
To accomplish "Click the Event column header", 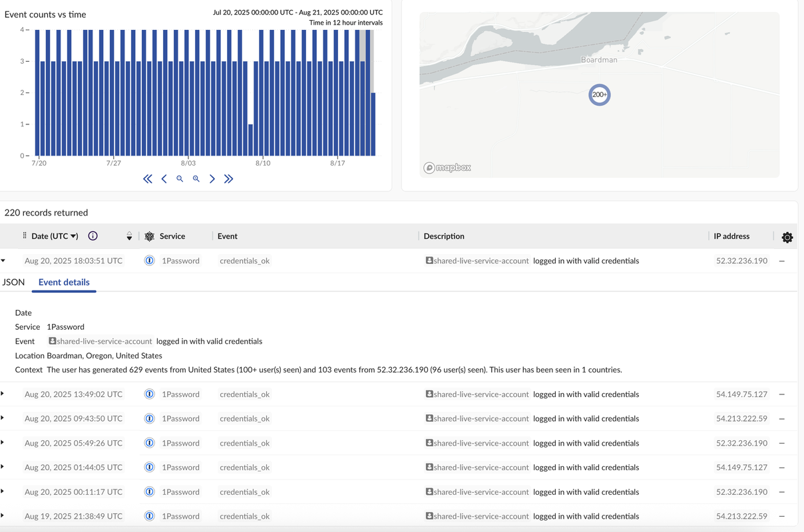I will pos(228,236).
